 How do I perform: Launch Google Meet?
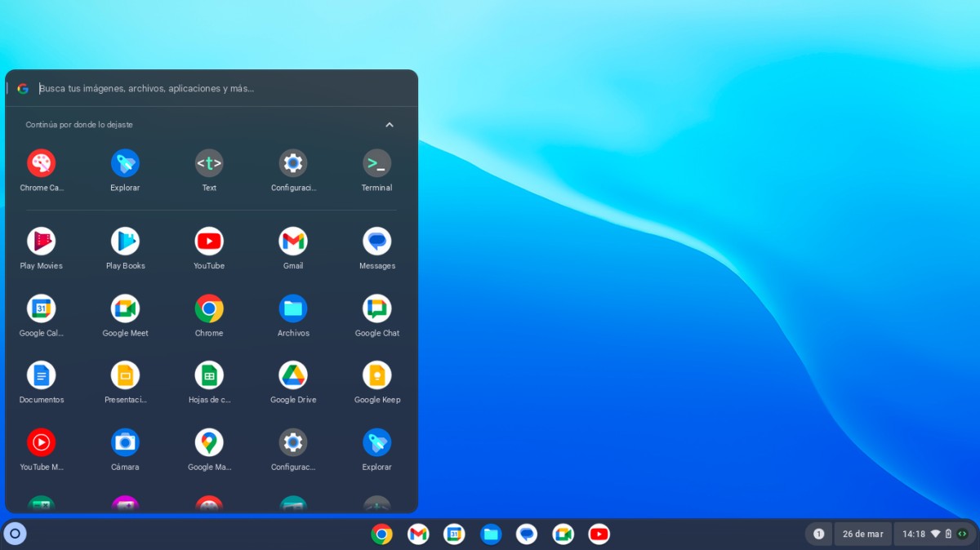click(x=125, y=308)
